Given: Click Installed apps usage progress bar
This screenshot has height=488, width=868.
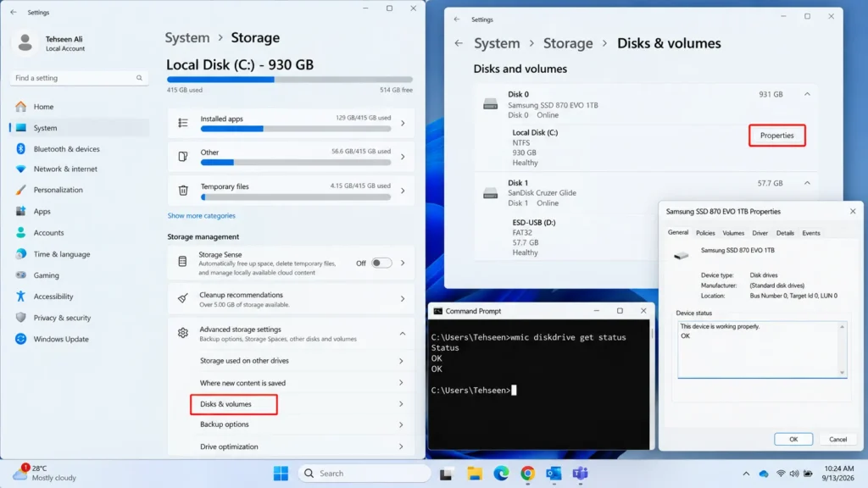Looking at the screenshot, I should [296, 129].
